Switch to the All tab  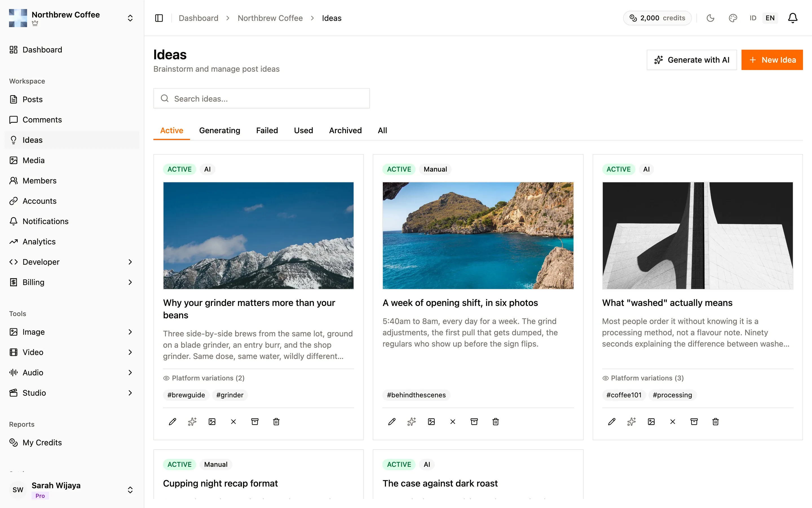click(382, 130)
